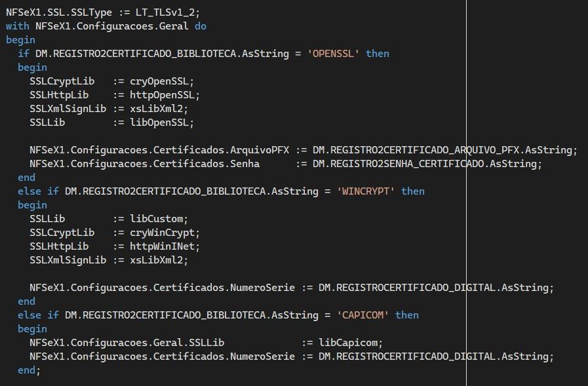Click the libCapicom value
This screenshot has height=386, width=588.
(x=348, y=343)
